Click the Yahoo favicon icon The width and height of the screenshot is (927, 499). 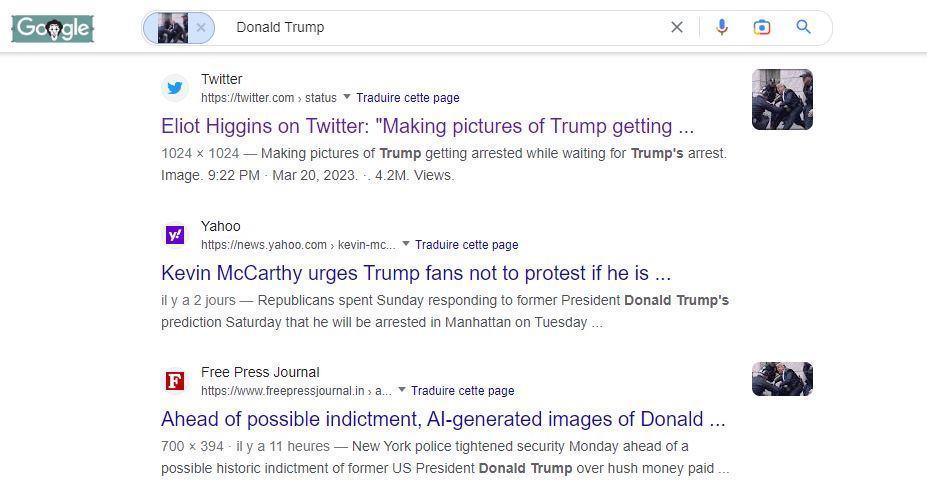coord(175,235)
